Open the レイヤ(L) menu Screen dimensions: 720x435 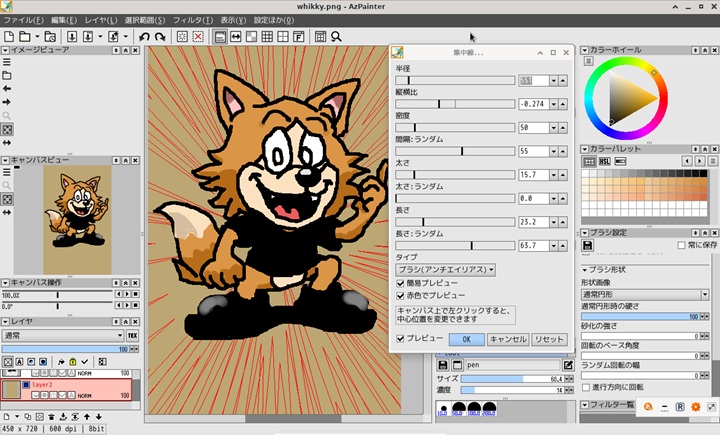(x=101, y=20)
